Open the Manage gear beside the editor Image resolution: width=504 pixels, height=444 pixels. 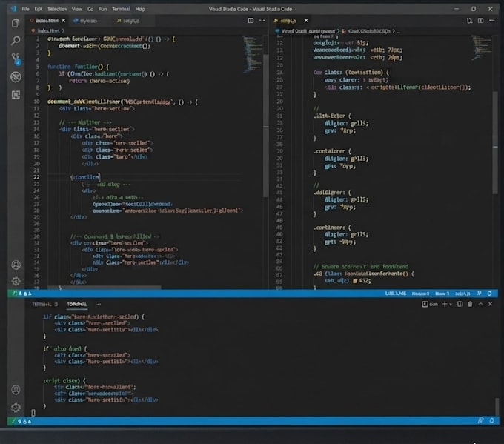coord(16,282)
